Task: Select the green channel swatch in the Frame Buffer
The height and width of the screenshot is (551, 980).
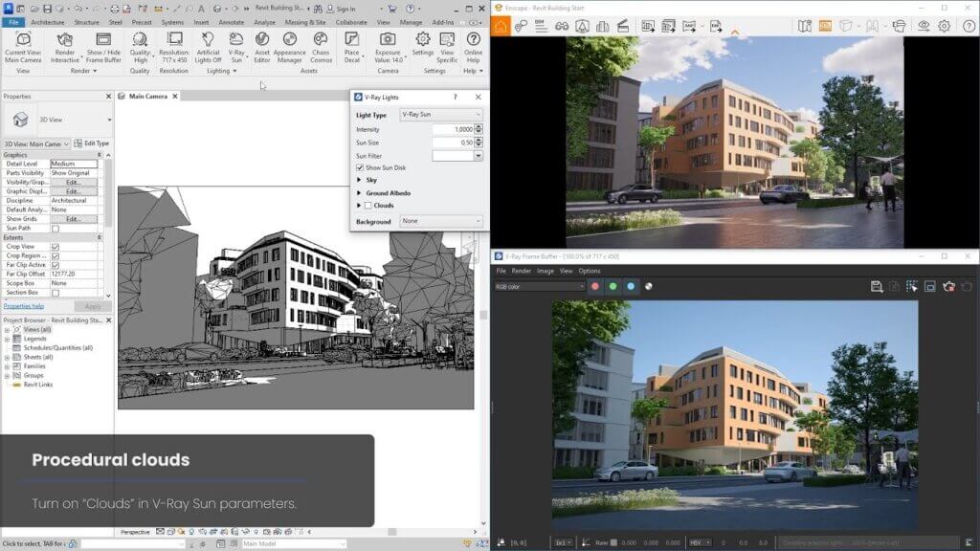Action: (612, 284)
